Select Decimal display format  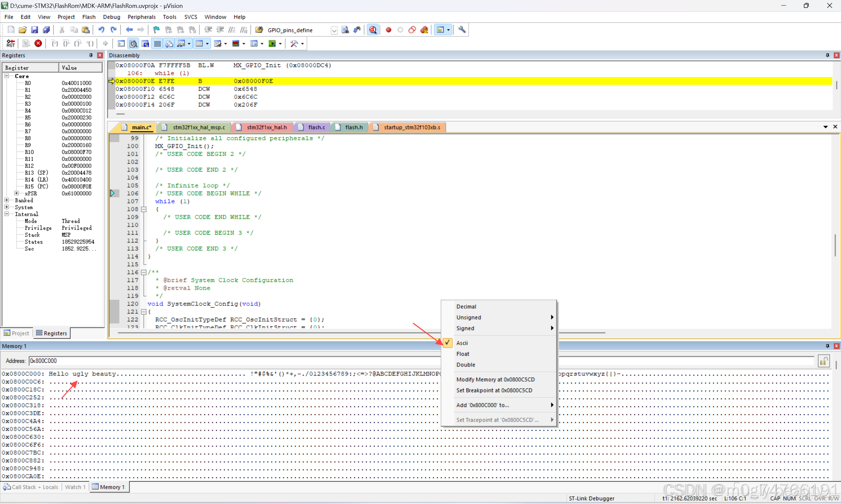466,306
